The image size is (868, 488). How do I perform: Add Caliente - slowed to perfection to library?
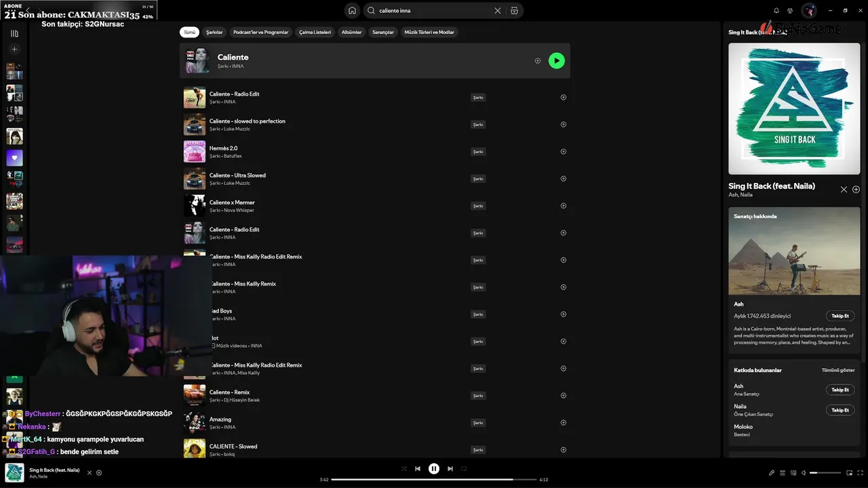click(x=564, y=125)
